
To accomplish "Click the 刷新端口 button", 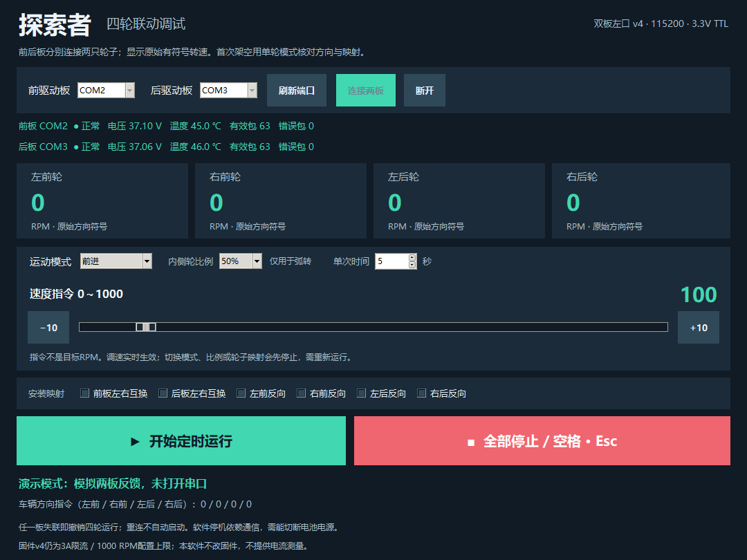I will [296, 91].
